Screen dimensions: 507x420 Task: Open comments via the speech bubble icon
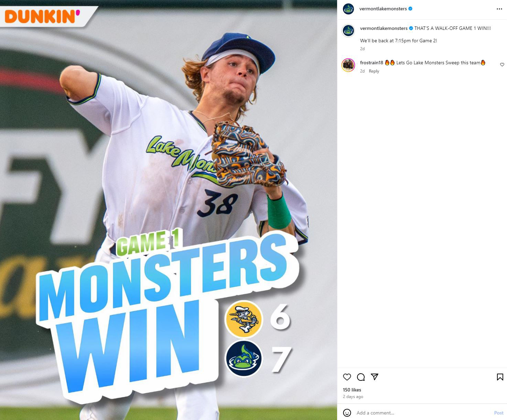click(x=361, y=377)
